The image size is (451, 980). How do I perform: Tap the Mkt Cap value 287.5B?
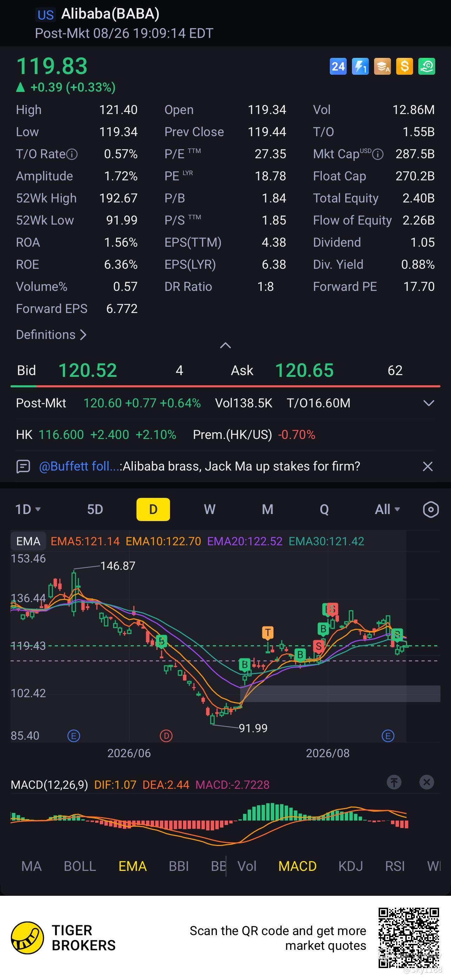[415, 154]
